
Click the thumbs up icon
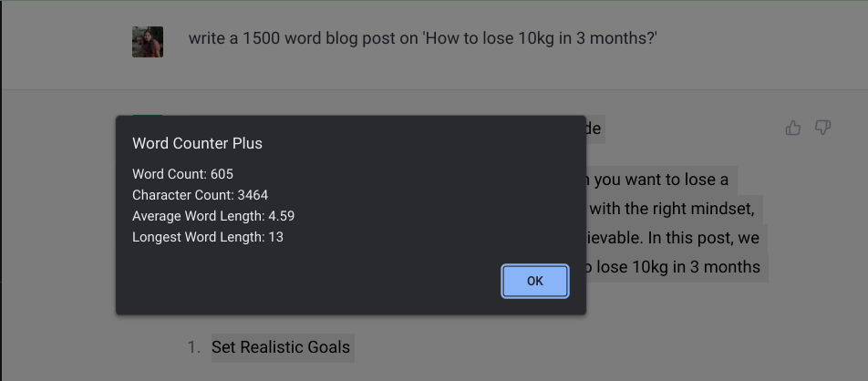pos(793,129)
